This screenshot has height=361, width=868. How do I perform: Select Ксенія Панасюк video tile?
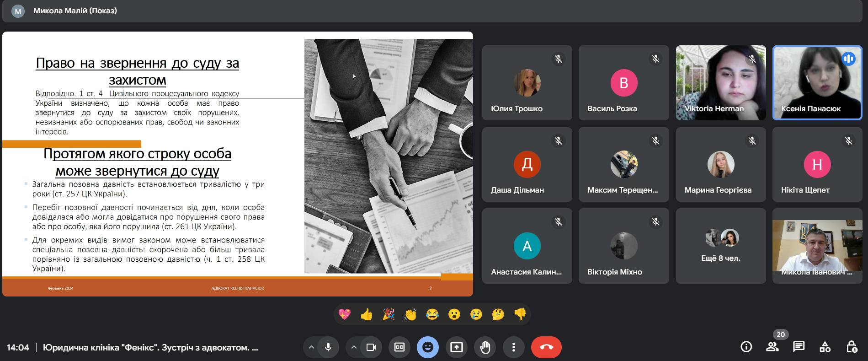point(817,83)
